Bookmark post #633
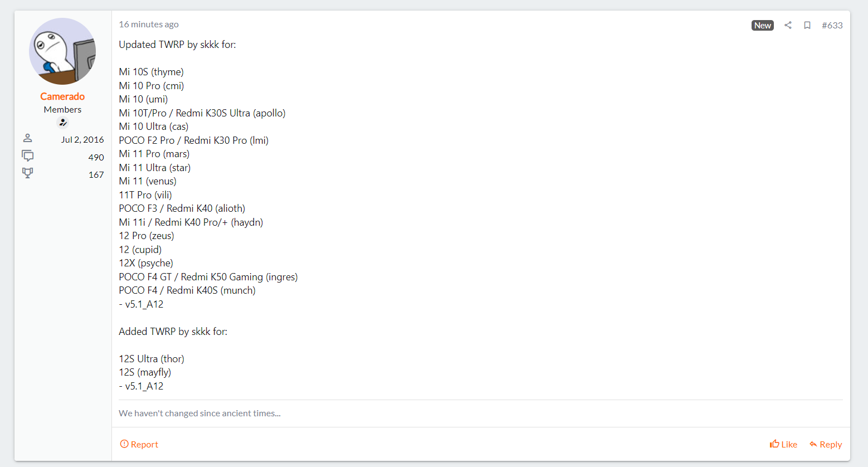The width and height of the screenshot is (868, 467). (x=807, y=25)
